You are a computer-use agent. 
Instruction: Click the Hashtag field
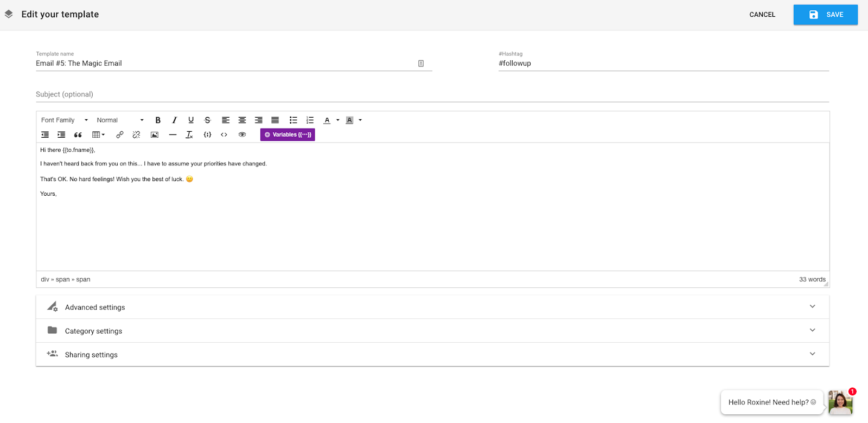(663, 63)
